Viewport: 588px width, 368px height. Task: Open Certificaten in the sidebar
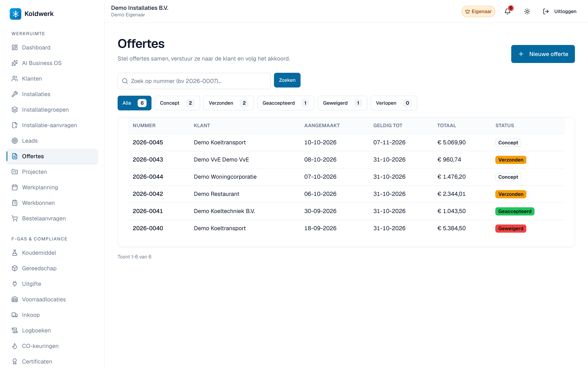[x=52, y=362]
